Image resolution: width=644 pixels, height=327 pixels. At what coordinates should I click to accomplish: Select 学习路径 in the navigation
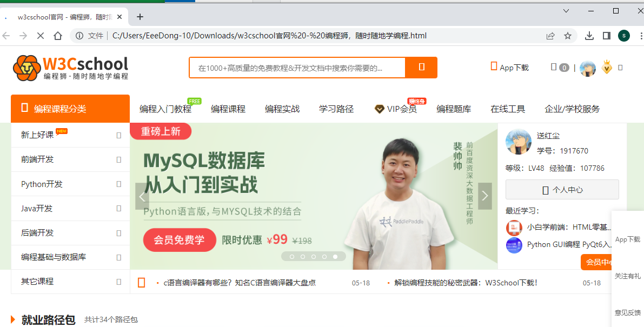pos(336,109)
